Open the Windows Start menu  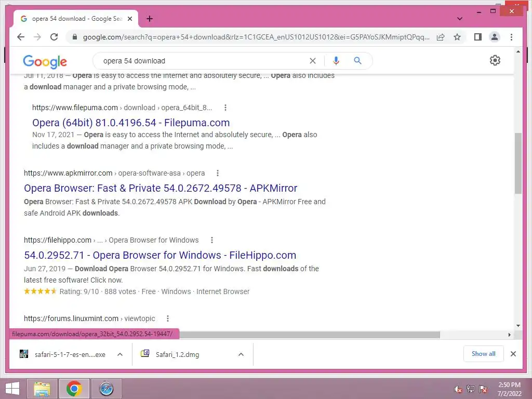(x=12, y=389)
